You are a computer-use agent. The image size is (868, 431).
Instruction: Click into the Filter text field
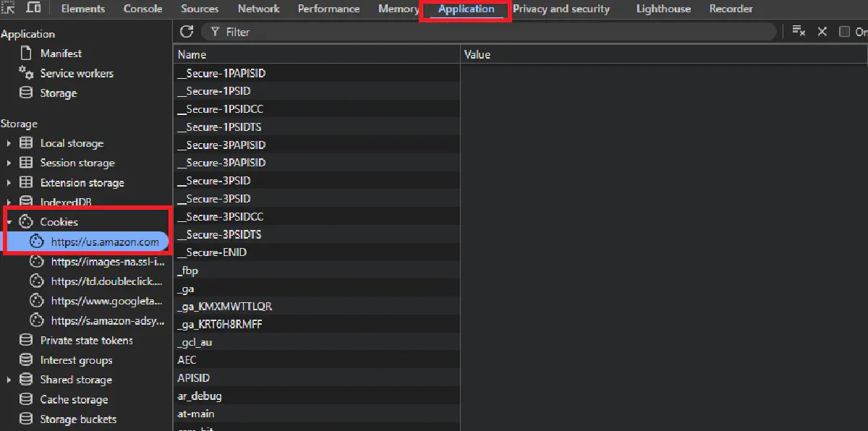492,32
